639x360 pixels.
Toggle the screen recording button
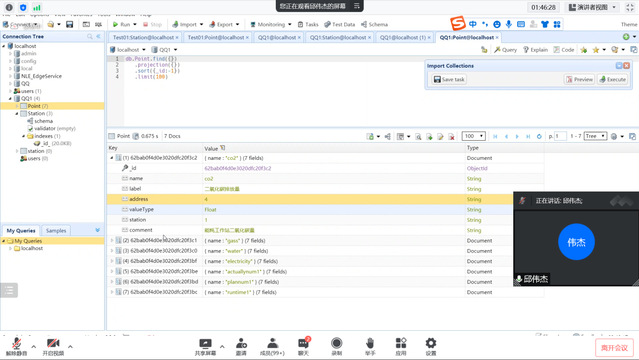pos(337,347)
